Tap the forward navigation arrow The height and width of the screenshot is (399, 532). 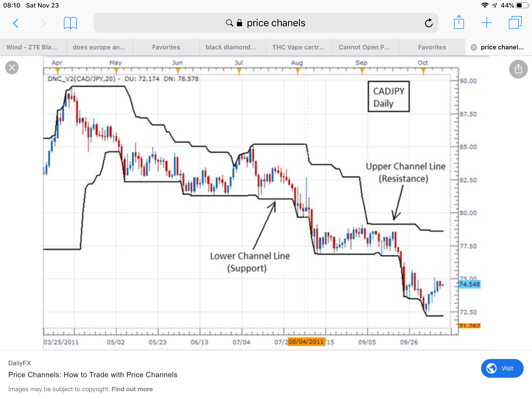tap(43, 23)
